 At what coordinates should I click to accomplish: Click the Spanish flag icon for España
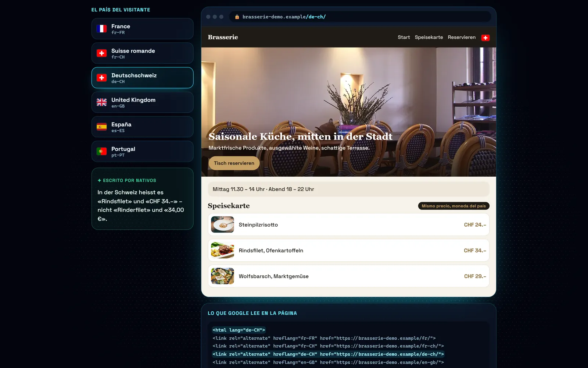click(x=101, y=127)
